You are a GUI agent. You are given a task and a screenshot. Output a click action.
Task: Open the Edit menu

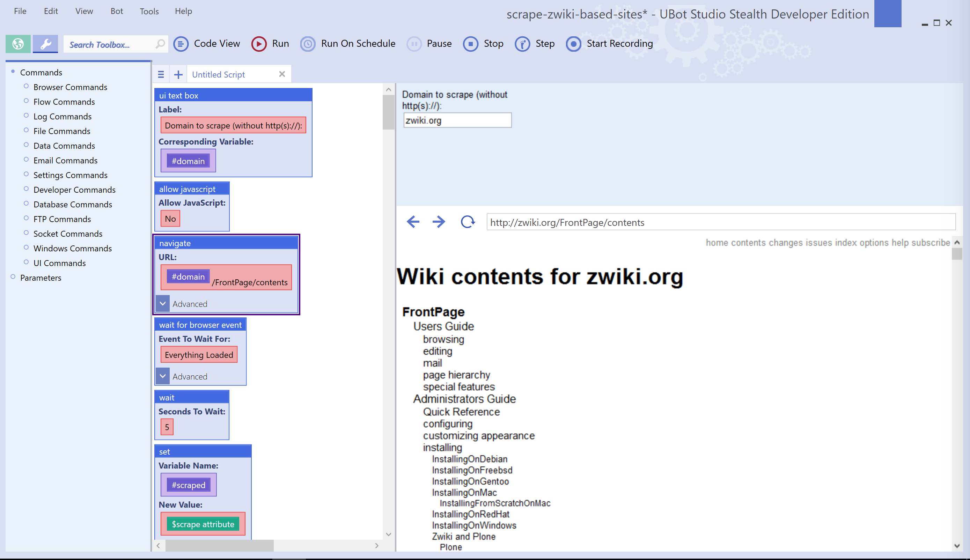pyautogui.click(x=51, y=11)
